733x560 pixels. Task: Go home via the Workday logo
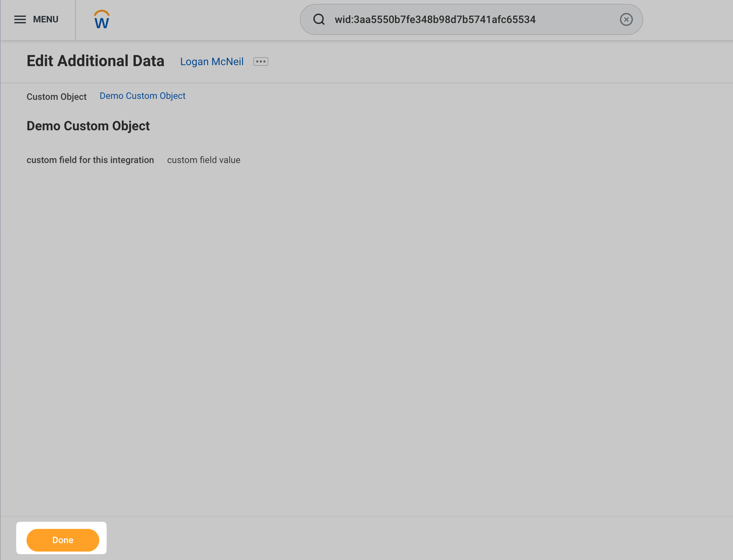pos(102,20)
